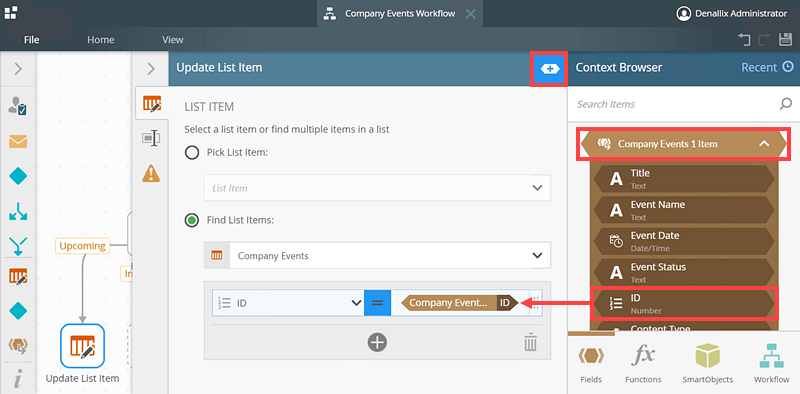Open the app launcher grid icon
This screenshot has width=800, height=394.
click(11, 13)
